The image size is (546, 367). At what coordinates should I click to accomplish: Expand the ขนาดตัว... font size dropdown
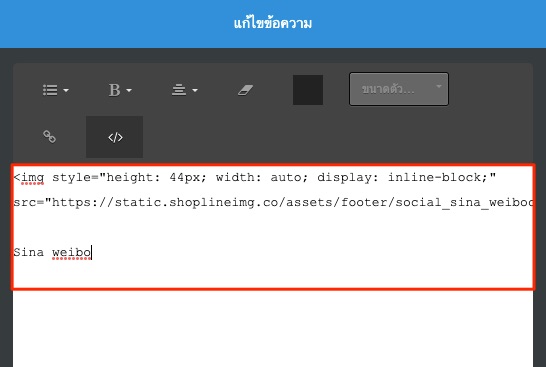click(x=399, y=89)
